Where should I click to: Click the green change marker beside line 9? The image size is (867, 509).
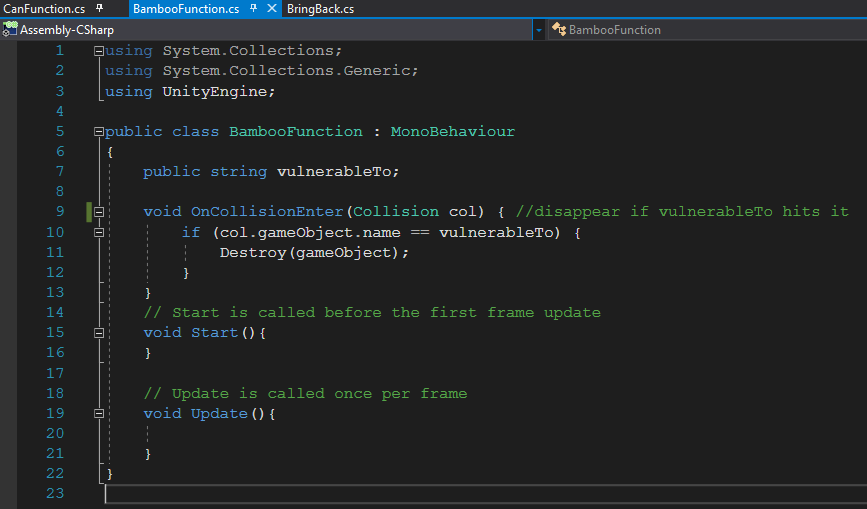89,212
